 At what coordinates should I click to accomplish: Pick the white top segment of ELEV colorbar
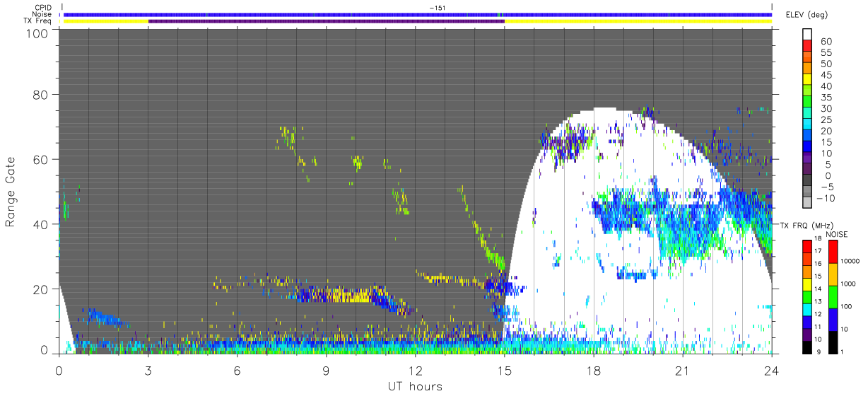tap(808, 34)
